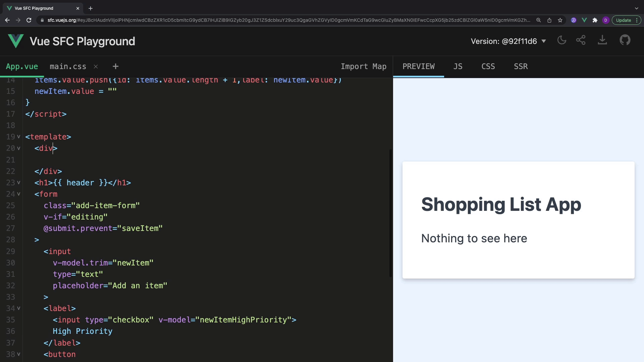Image resolution: width=644 pixels, height=362 pixels.
Task: Open the Version @92f11d6 dropdown
Action: [x=508, y=41]
